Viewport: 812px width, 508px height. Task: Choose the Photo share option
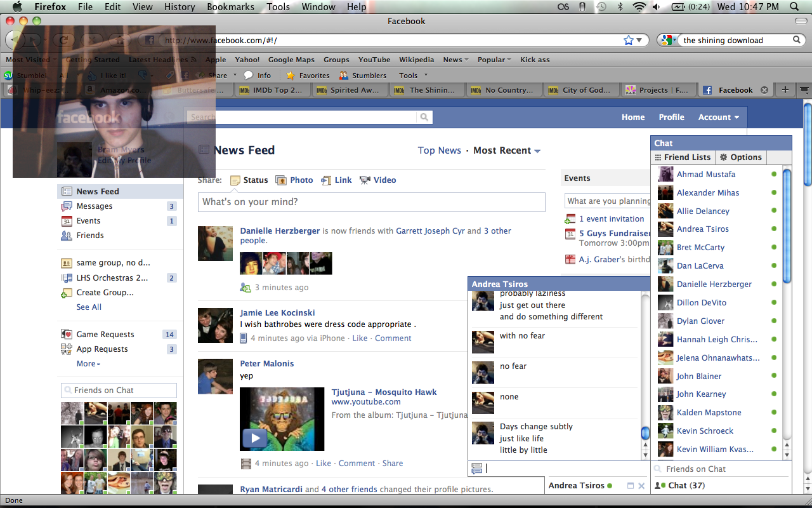tap(294, 180)
